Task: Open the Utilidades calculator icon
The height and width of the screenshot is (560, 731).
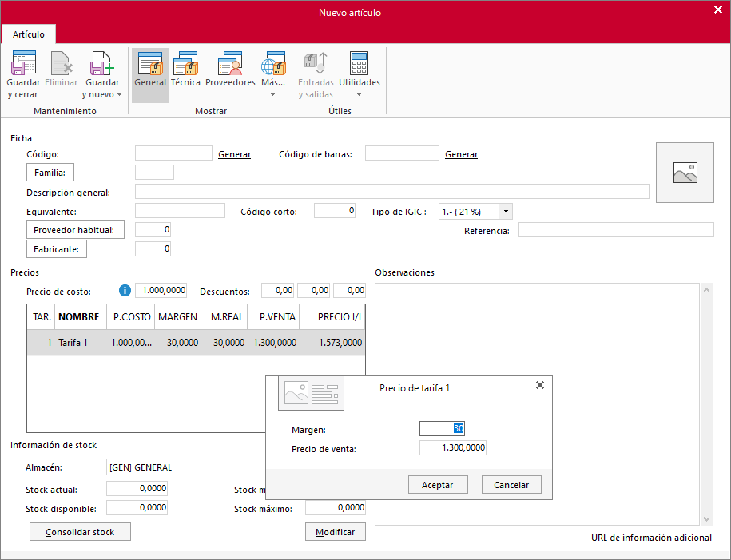Action: 359,63
